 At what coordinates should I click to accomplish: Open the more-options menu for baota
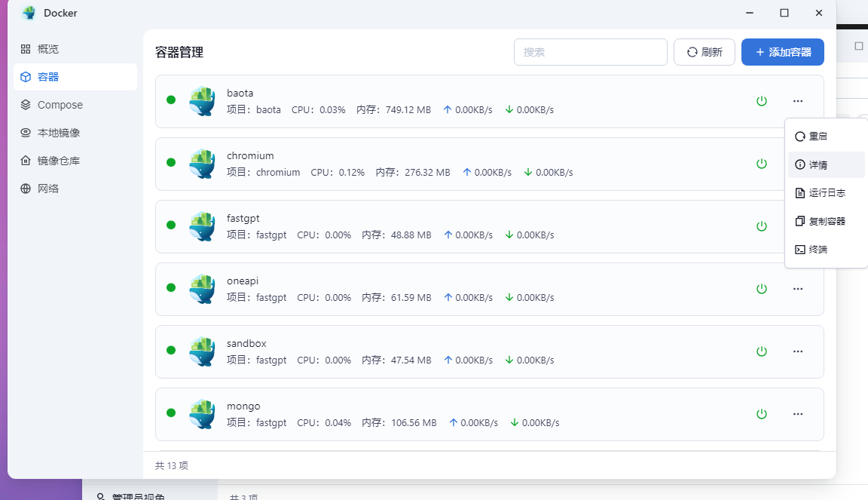[798, 101]
